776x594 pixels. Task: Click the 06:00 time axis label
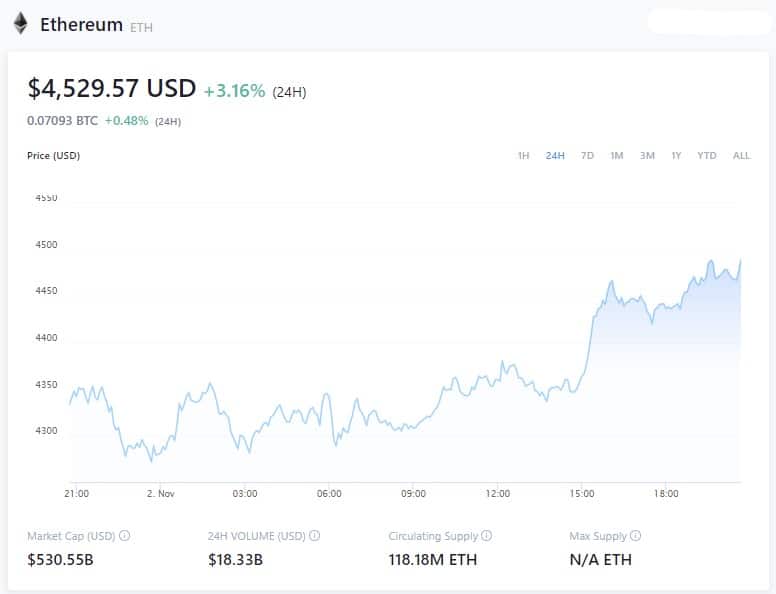click(329, 494)
